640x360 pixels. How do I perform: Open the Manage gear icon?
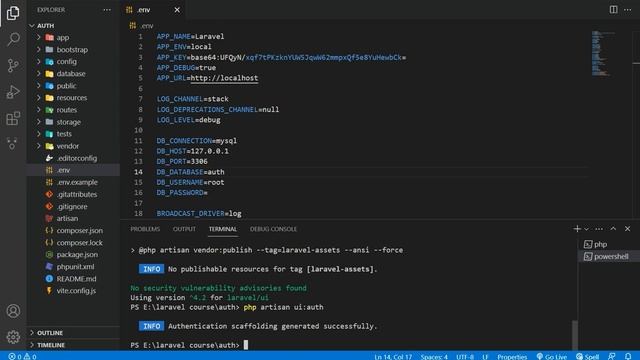[x=13, y=337]
